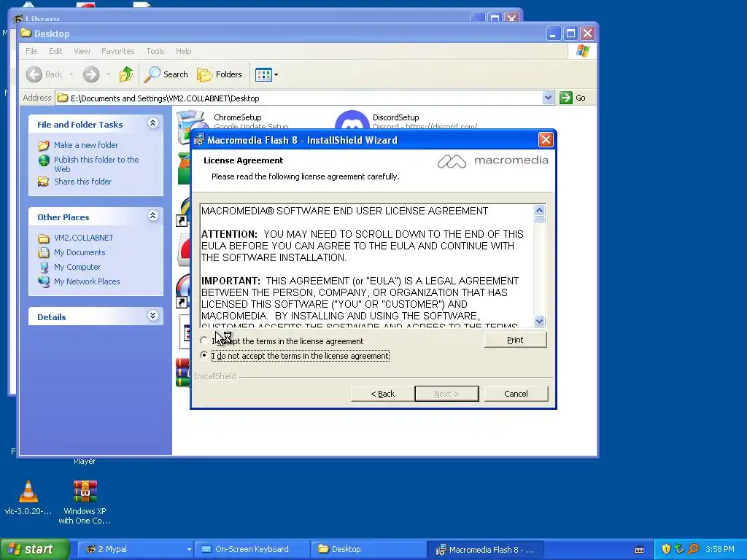Screen dimensions: 747x560
Task: Switch to On-Screen Keyboard taskbar button
Action: (252, 549)
